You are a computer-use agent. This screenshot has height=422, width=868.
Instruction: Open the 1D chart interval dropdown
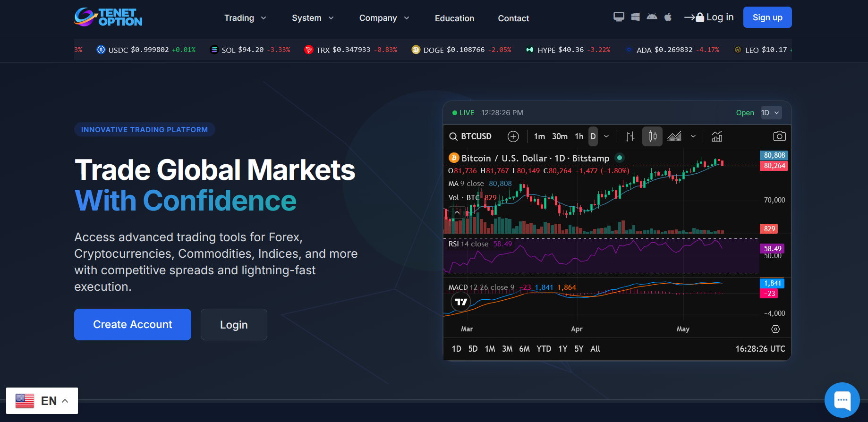tap(770, 113)
